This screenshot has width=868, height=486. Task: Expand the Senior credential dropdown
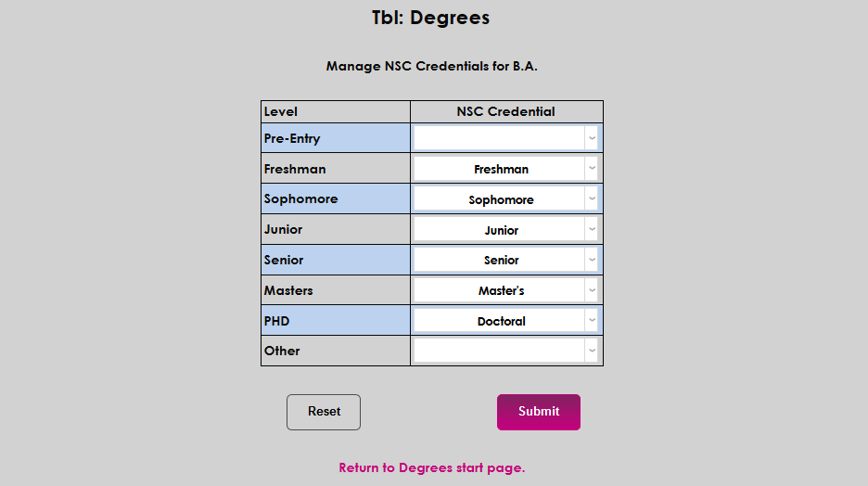[x=505, y=260]
